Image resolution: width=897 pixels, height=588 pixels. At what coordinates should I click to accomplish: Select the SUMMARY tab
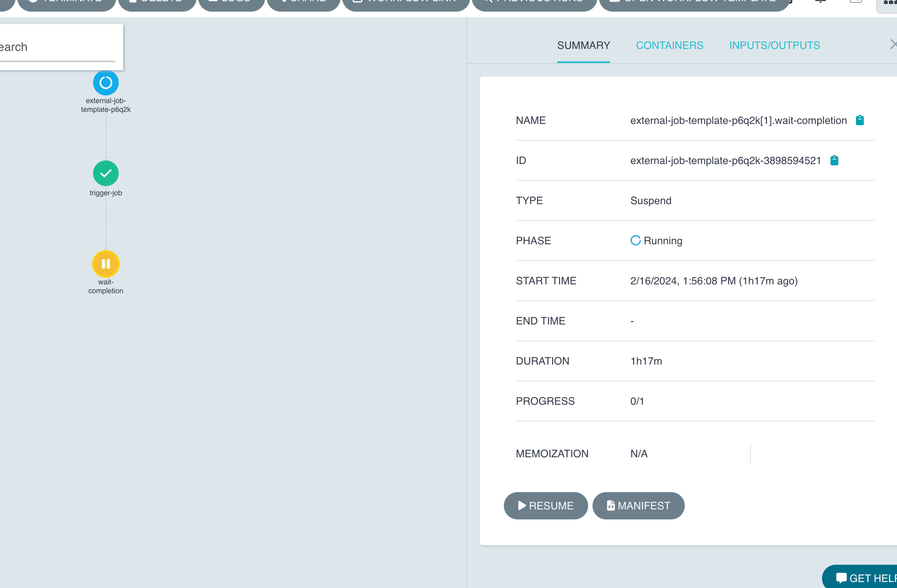[583, 45]
